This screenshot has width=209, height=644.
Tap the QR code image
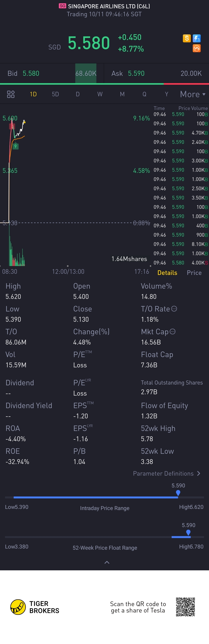(185, 607)
